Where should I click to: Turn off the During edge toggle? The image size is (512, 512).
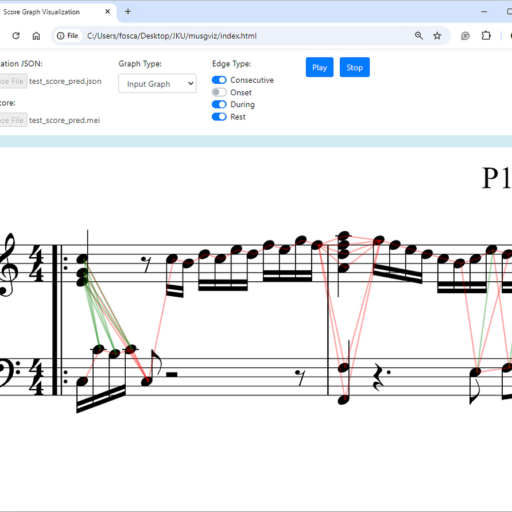[x=219, y=104]
